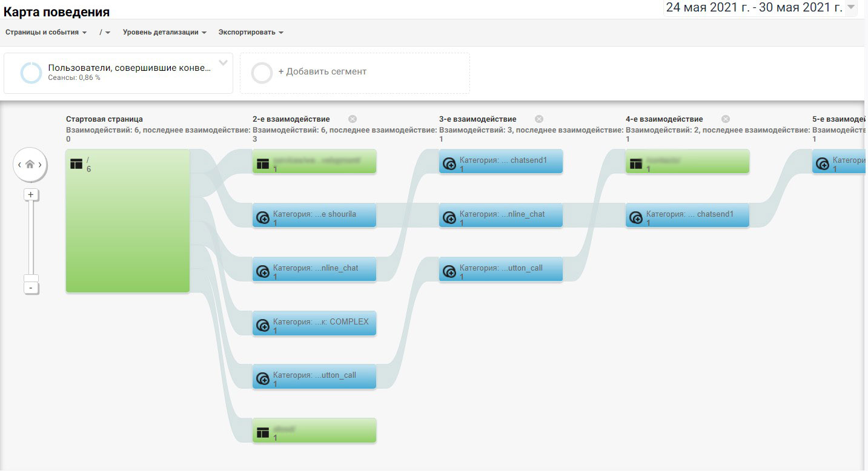The width and height of the screenshot is (868, 471).
Task: Remove the 3rd interaction column
Action: (539, 119)
